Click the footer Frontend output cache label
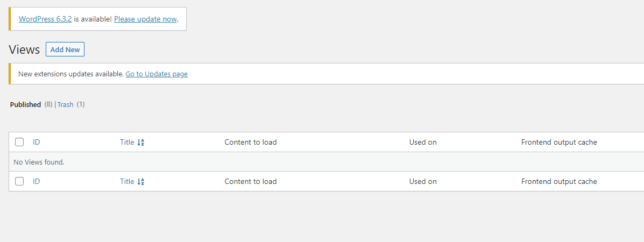 pyautogui.click(x=559, y=181)
